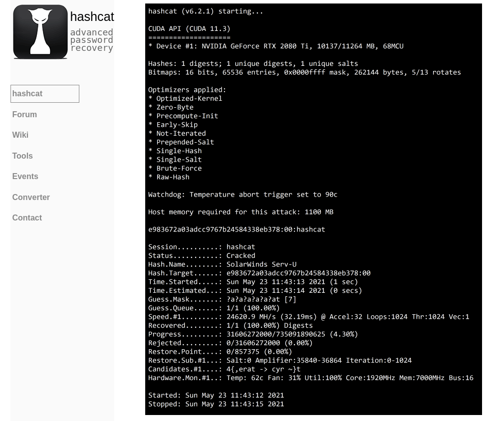Click the Guess.Queue 1/1 line
This screenshot has width=504, height=421.
point(214,308)
